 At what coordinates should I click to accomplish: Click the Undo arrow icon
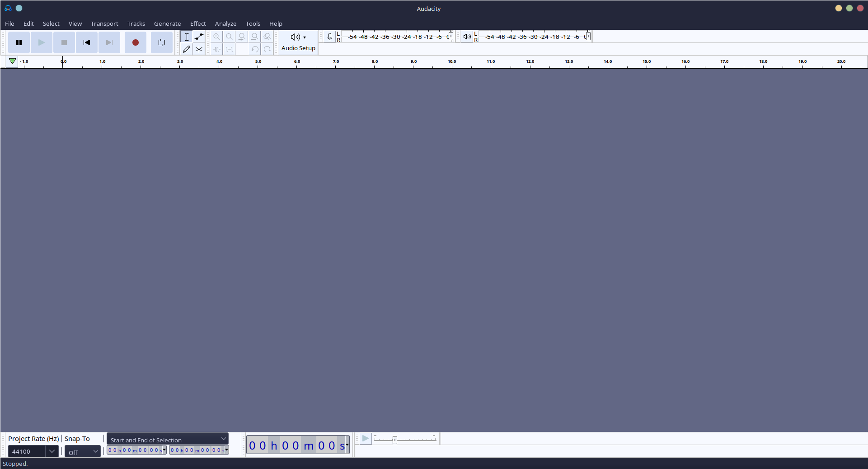255,49
